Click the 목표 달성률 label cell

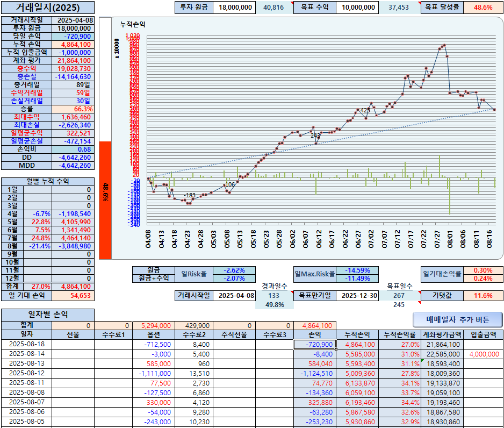pyautogui.click(x=442, y=8)
